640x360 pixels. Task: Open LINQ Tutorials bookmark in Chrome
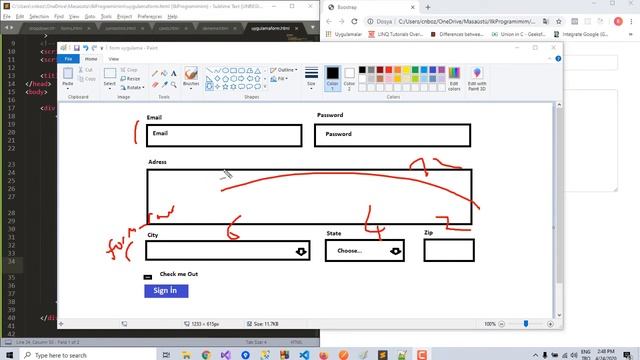click(396, 34)
